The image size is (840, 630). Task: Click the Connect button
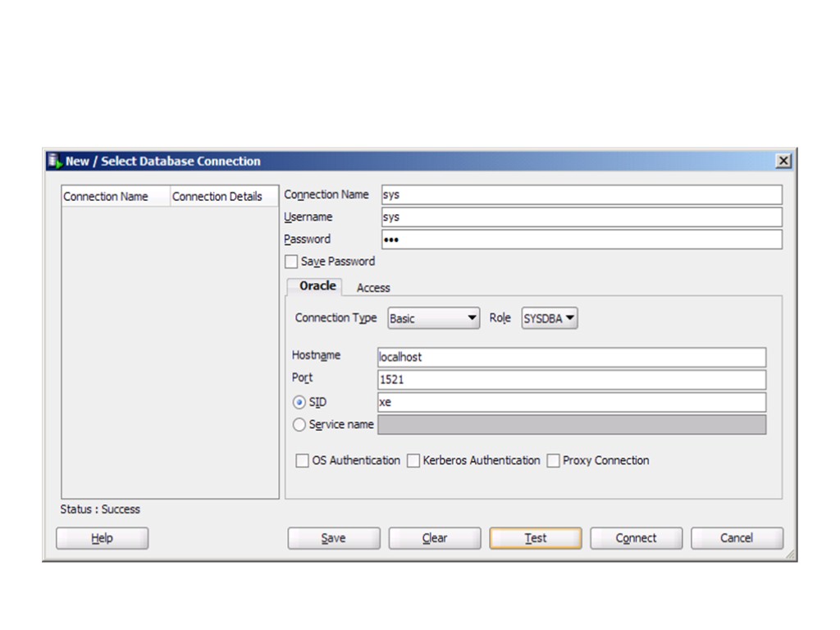[x=636, y=538]
